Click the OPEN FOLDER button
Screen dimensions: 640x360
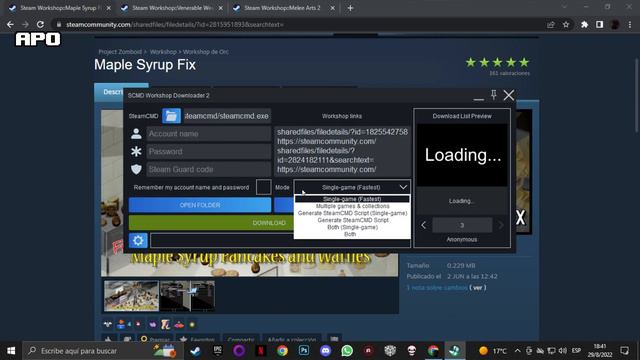(x=200, y=205)
